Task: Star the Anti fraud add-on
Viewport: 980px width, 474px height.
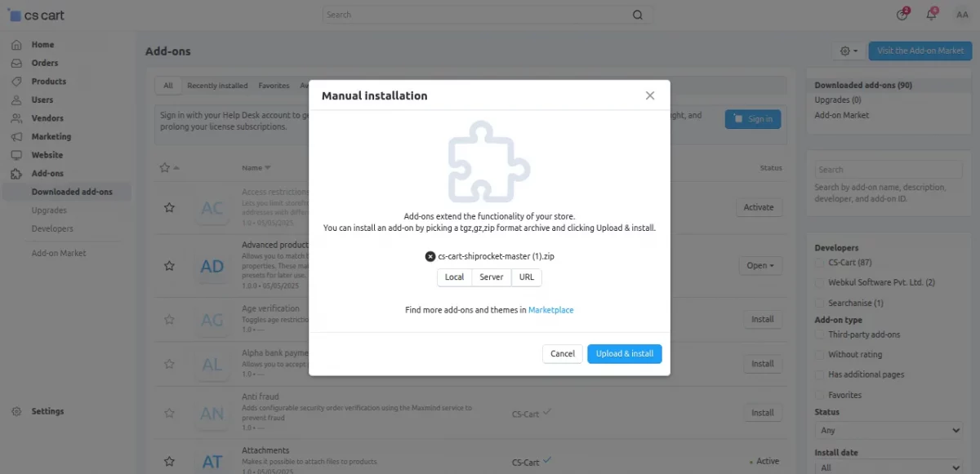Action: (x=169, y=413)
